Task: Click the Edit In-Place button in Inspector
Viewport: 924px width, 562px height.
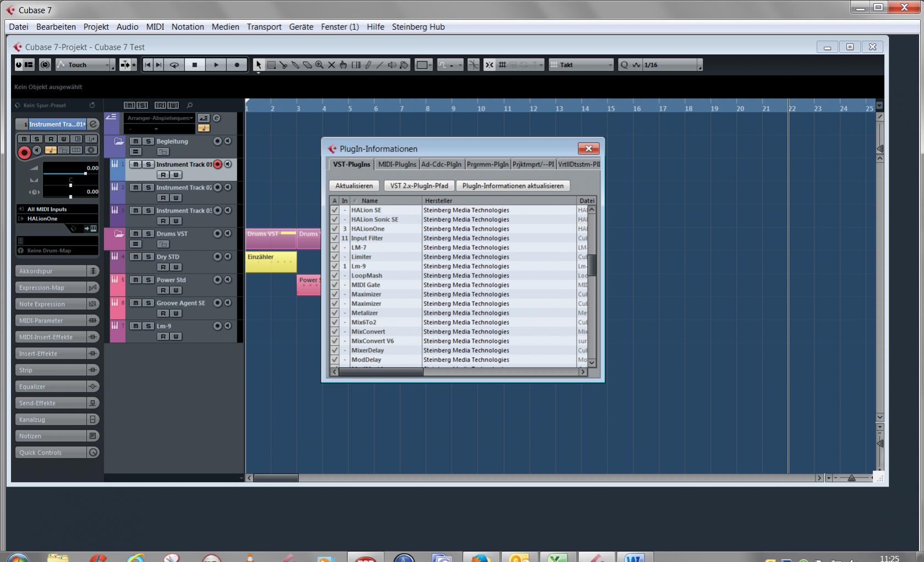Action: [x=77, y=150]
